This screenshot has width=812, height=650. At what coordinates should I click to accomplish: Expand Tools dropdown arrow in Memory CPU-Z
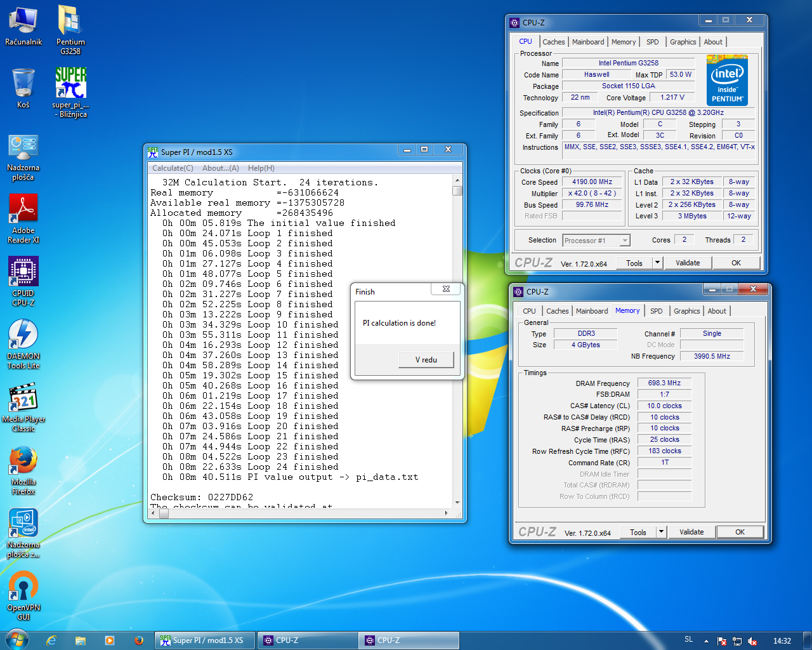[x=662, y=532]
